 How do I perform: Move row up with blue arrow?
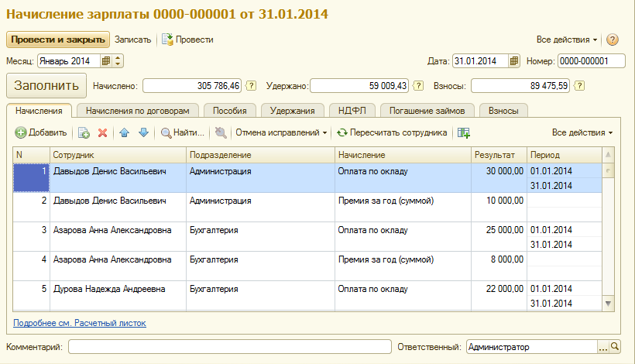pyautogui.click(x=125, y=132)
